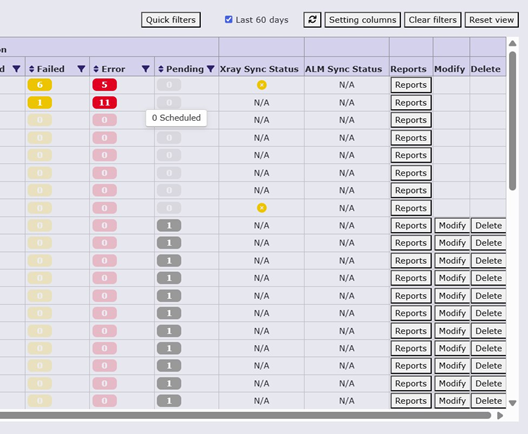The height and width of the screenshot is (434, 528).
Task: Open Reports for row with 6 failed
Action: point(411,85)
